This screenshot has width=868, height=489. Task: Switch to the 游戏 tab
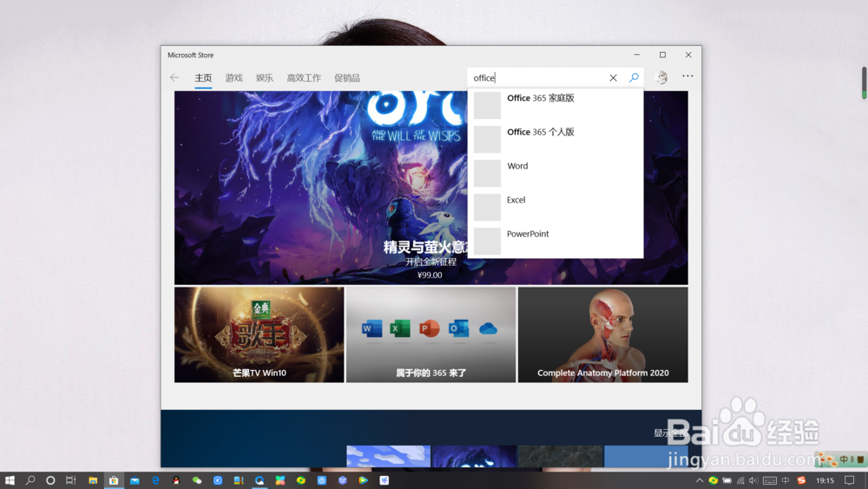(x=233, y=78)
